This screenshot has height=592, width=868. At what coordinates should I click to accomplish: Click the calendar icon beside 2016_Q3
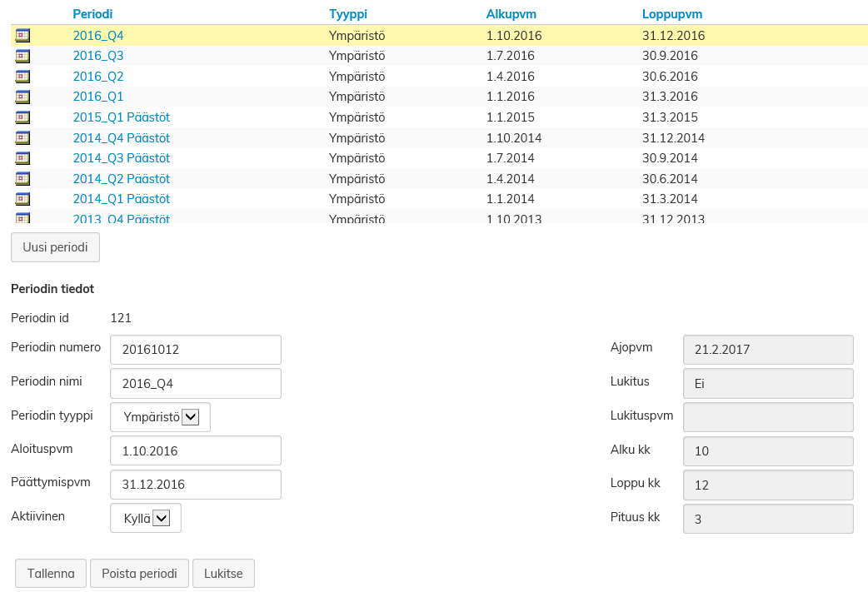[x=22, y=56]
